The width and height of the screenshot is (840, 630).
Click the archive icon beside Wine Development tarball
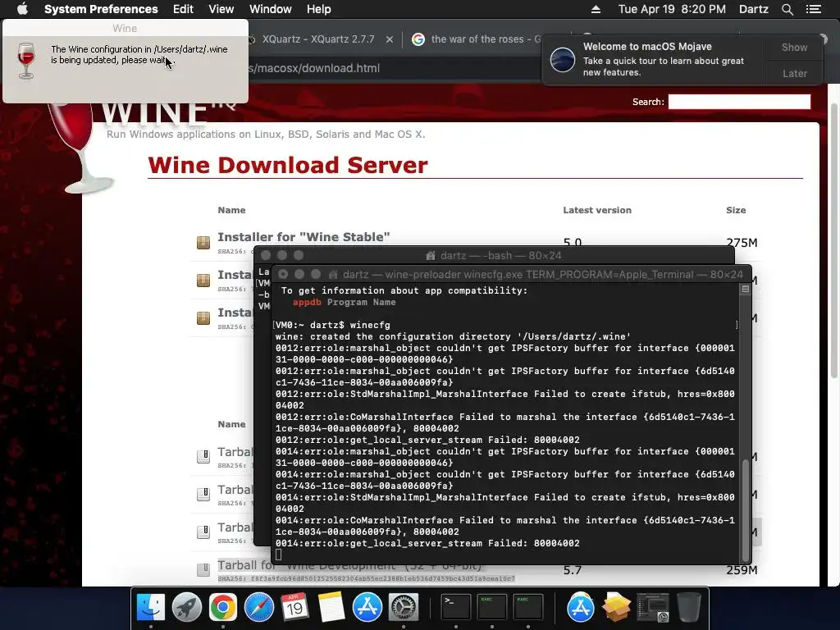(x=203, y=569)
